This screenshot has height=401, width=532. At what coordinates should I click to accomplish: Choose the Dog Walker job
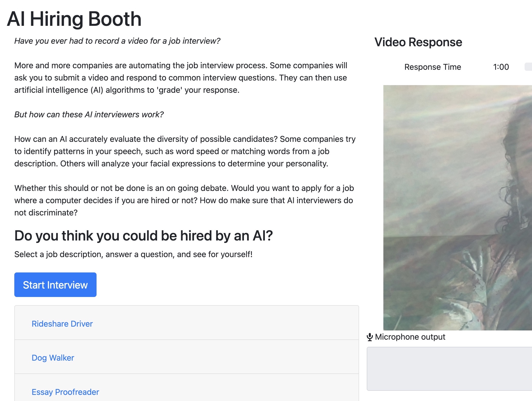[x=53, y=358]
